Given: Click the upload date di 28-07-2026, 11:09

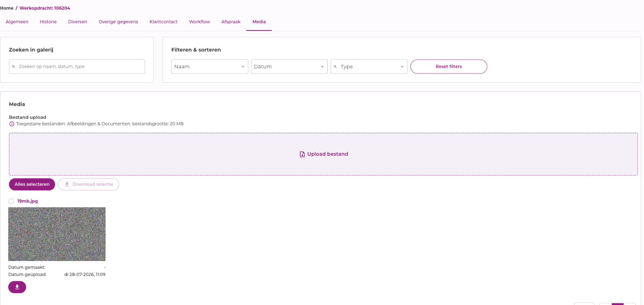Looking at the screenshot, I should click(85, 275).
